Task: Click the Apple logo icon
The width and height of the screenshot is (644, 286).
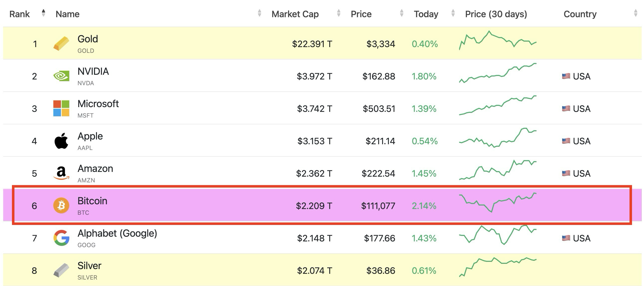Action: coord(61,141)
